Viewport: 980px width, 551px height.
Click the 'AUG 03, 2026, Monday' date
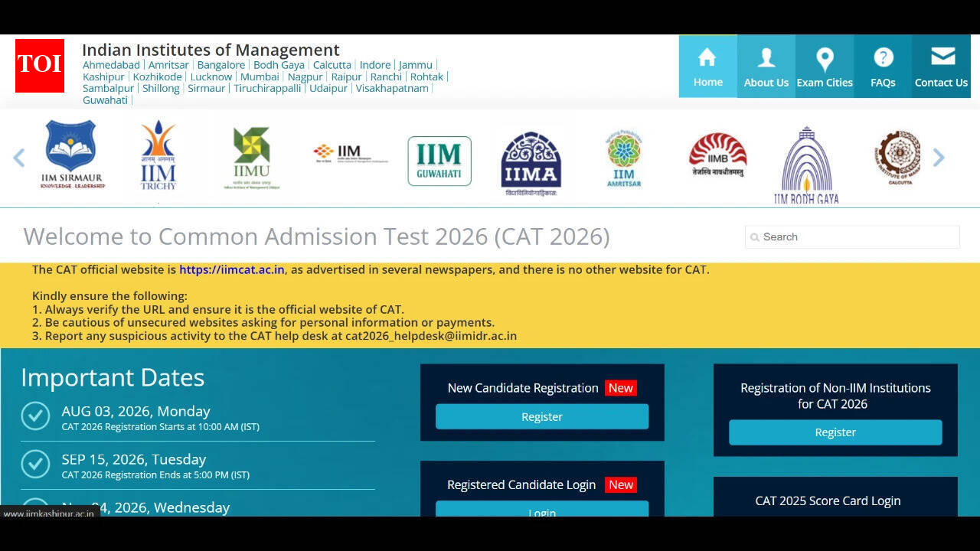tap(136, 411)
